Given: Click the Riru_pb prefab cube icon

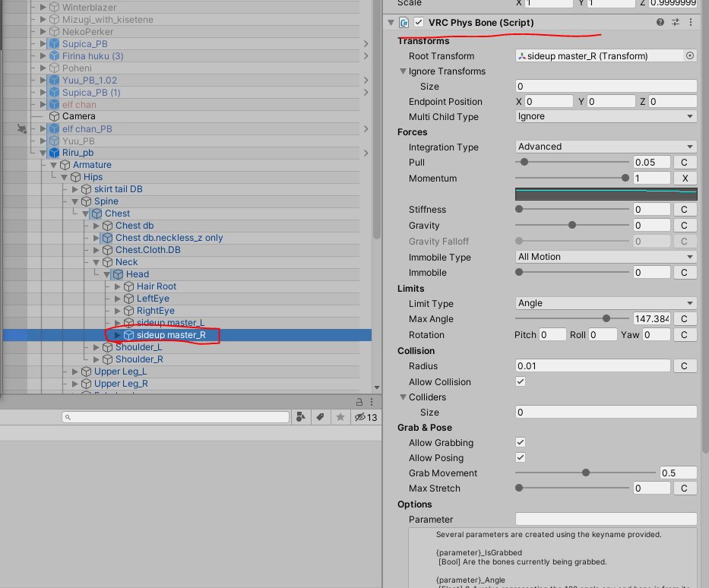Looking at the screenshot, I should coord(54,153).
